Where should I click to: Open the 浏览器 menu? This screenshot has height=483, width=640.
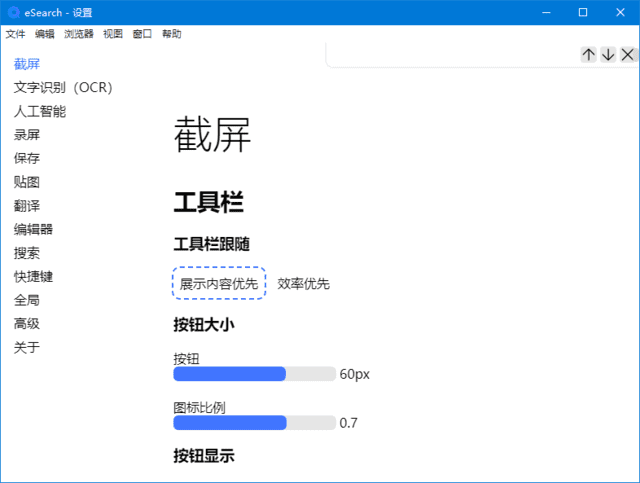pos(79,34)
